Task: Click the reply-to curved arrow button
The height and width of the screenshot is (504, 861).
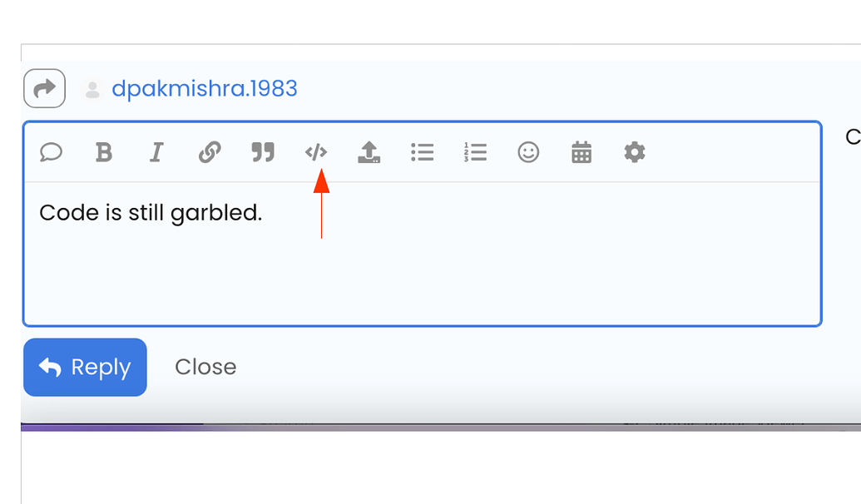Action: (44, 88)
